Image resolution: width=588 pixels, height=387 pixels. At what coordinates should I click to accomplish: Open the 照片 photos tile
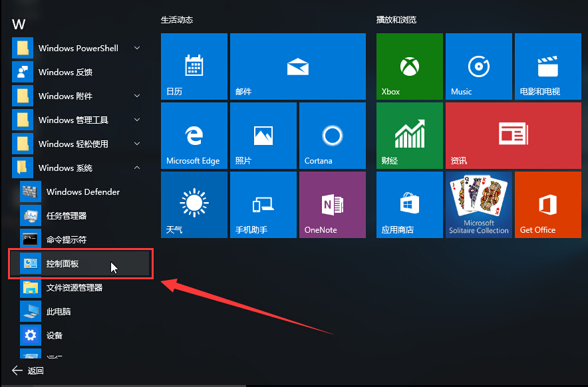tap(263, 136)
